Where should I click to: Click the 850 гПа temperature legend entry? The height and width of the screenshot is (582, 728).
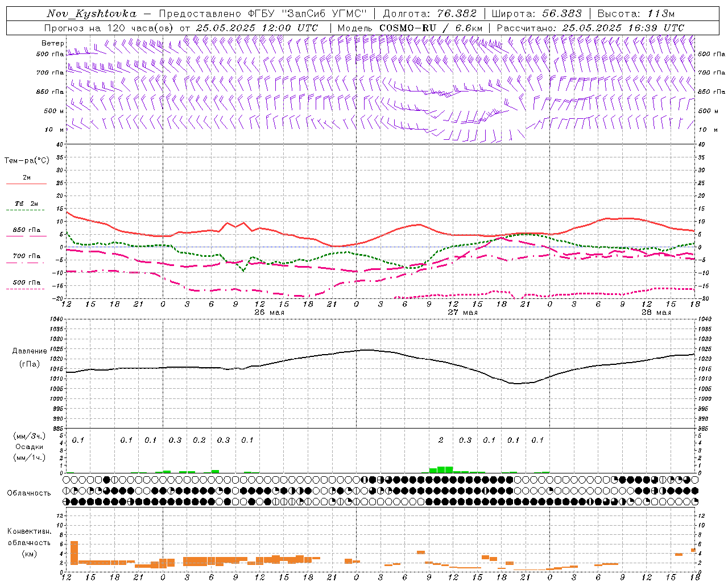26,230
